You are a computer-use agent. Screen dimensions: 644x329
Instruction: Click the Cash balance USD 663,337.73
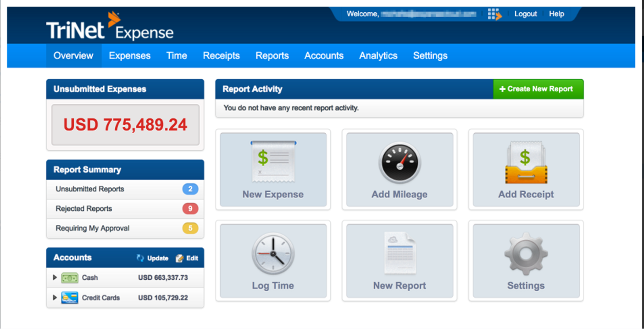click(x=163, y=278)
